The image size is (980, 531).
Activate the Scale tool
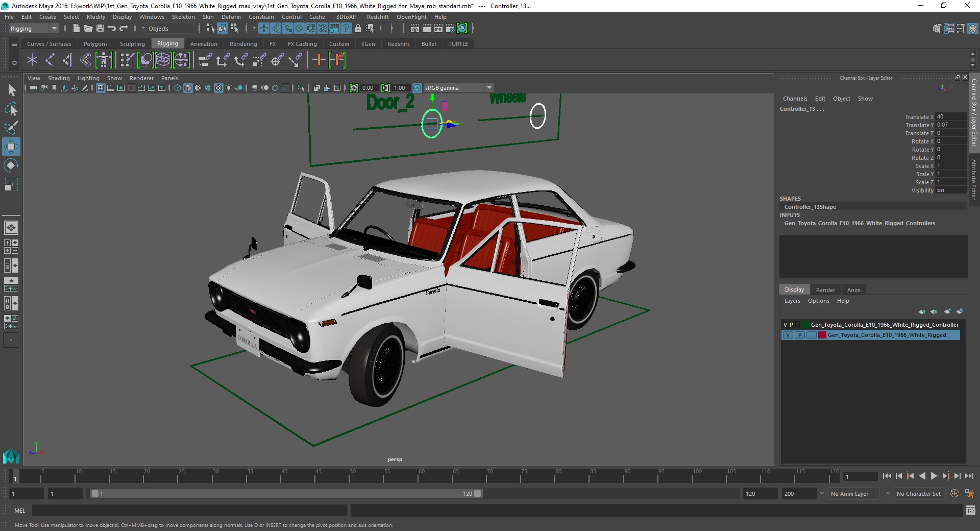(11, 184)
